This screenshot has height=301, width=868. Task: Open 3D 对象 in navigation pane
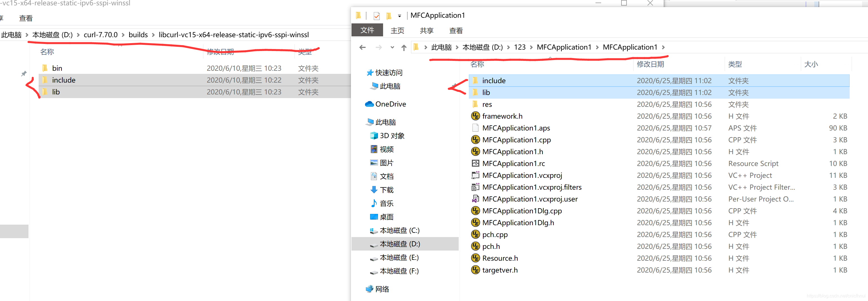(x=387, y=136)
